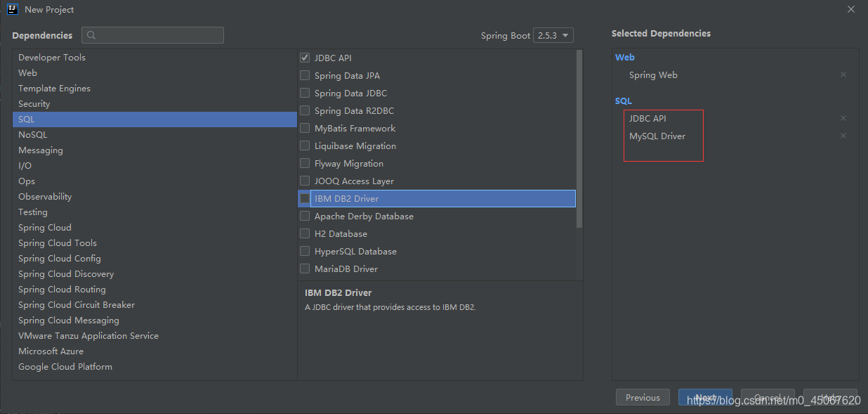This screenshot has height=414, width=868.
Task: Select the SQL category
Action: coord(154,119)
